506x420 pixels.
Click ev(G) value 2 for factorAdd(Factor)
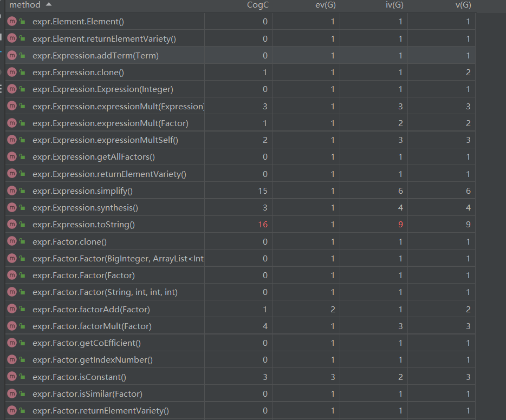tap(333, 309)
